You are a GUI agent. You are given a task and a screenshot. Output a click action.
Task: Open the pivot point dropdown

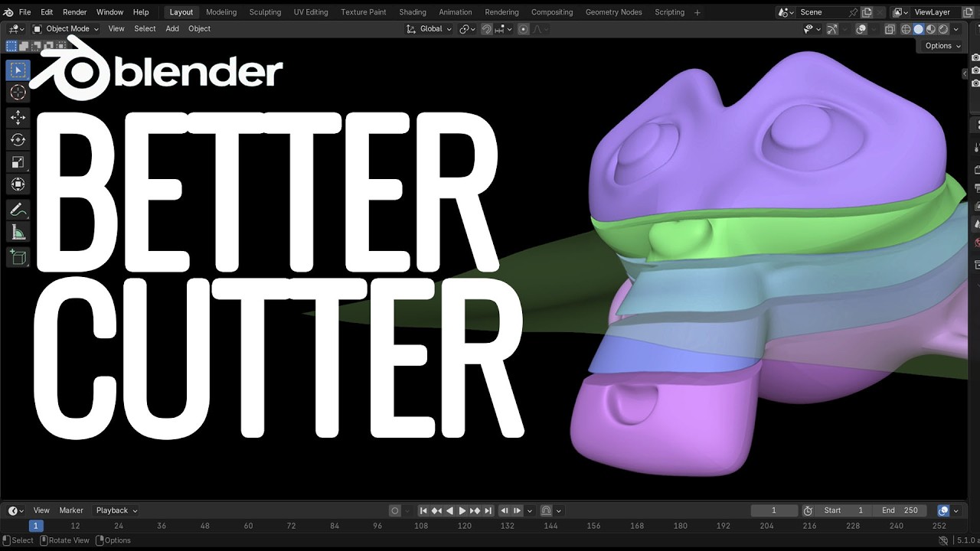coord(467,29)
